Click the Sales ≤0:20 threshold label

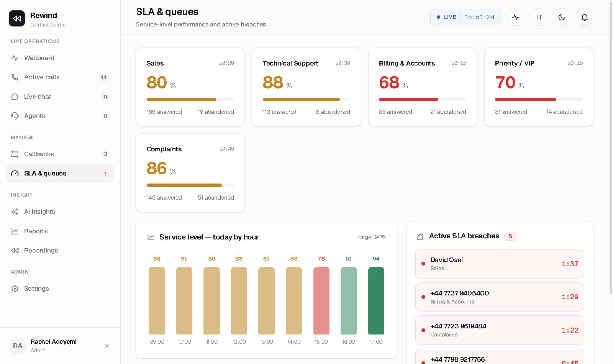[227, 63]
